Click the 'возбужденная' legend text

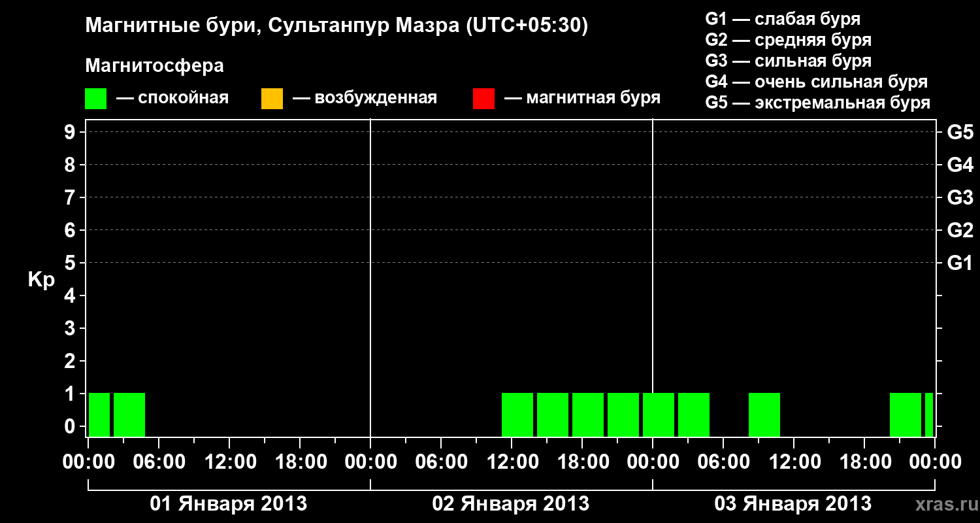(376, 99)
